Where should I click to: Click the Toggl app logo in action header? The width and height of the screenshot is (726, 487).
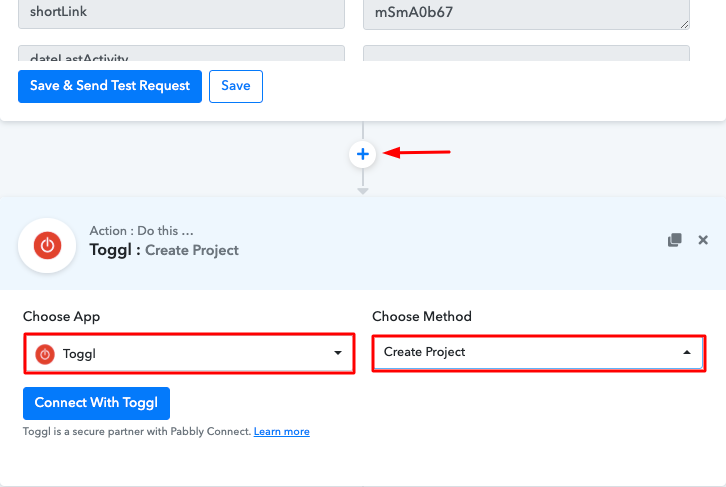[47, 245]
